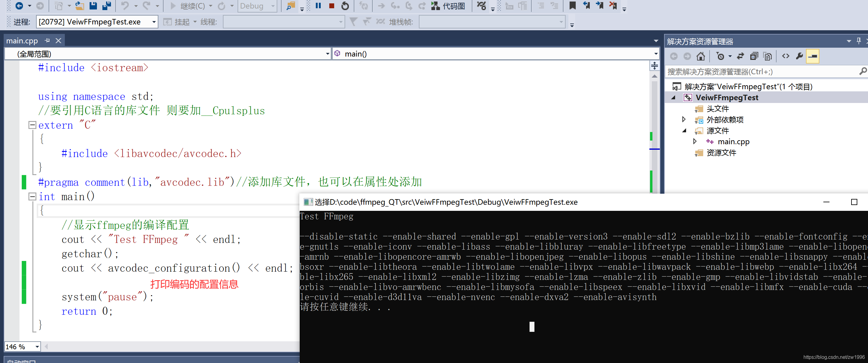Viewport: 868px width, 363px height.
Task: Maximize the VeiwFFmpegTest.exe console window
Action: click(854, 202)
